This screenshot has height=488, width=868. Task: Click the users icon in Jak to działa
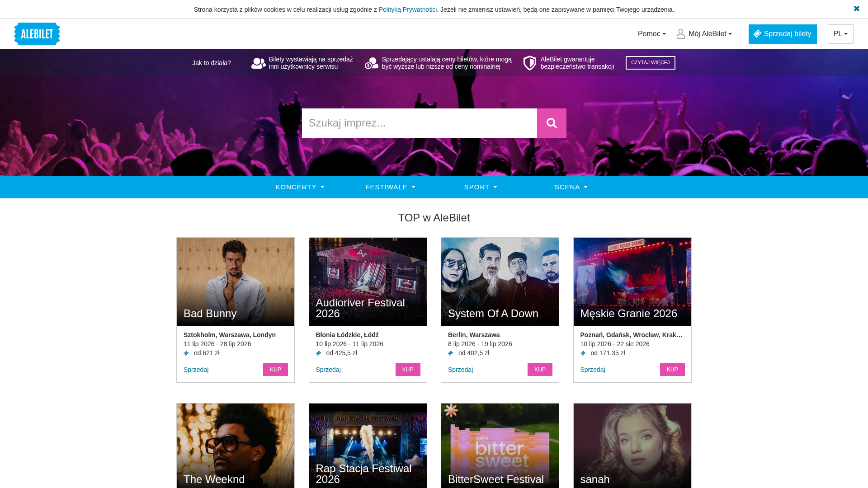(259, 63)
